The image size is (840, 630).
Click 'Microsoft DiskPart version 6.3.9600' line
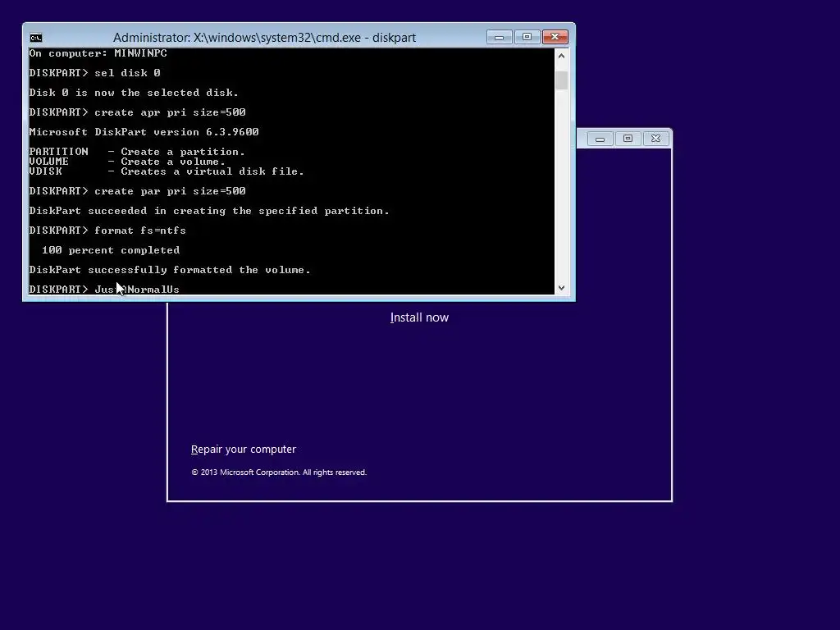coord(144,132)
